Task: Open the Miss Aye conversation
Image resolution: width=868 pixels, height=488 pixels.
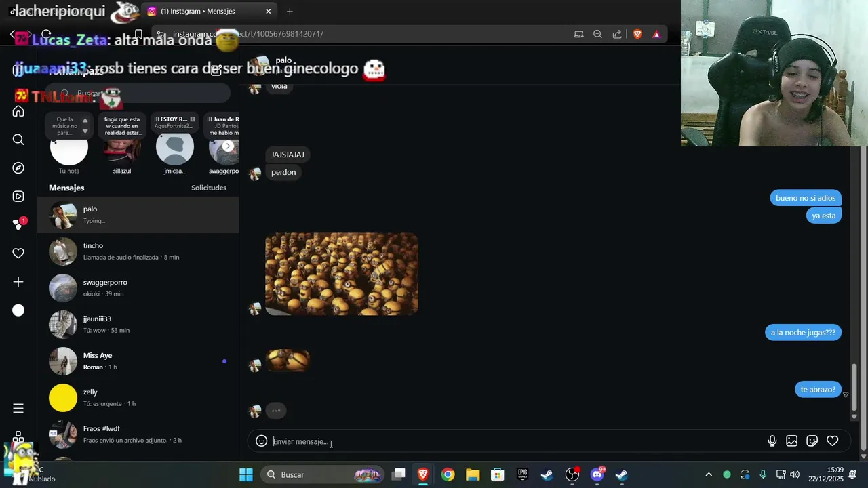Action: click(138, 361)
